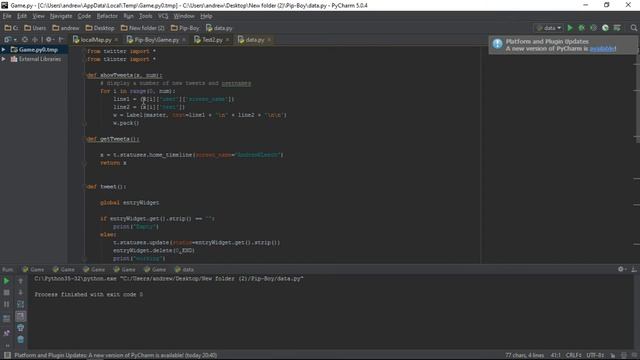Open the Navigate menu
The height and width of the screenshot is (360, 640).
click(61, 16)
